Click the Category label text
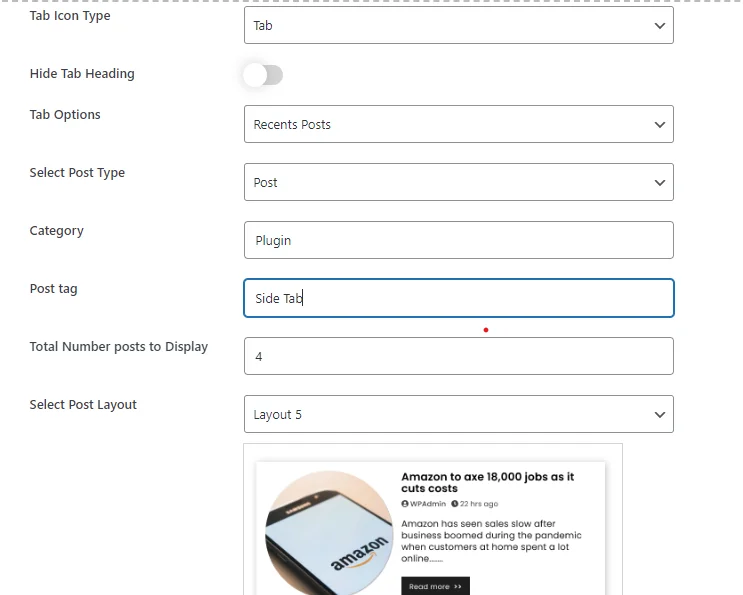This screenshot has width=743, height=595. (x=57, y=231)
